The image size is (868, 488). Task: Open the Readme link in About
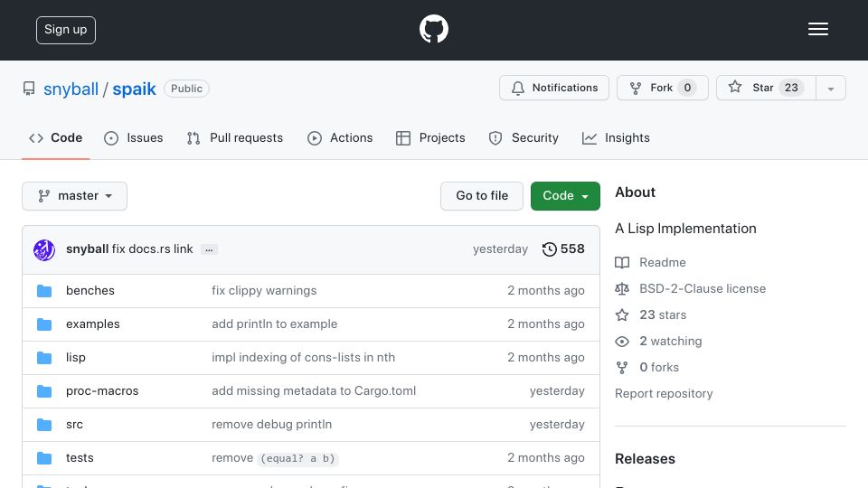tap(662, 263)
